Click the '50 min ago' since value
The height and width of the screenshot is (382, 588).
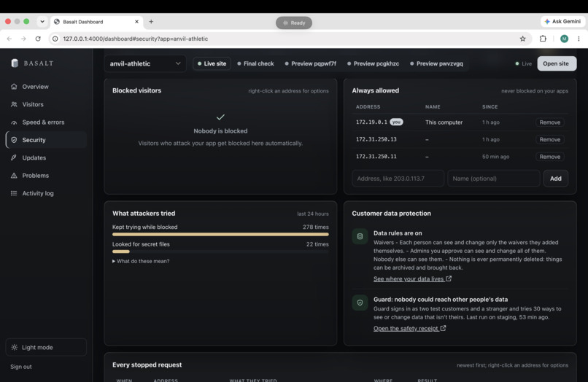(x=495, y=157)
